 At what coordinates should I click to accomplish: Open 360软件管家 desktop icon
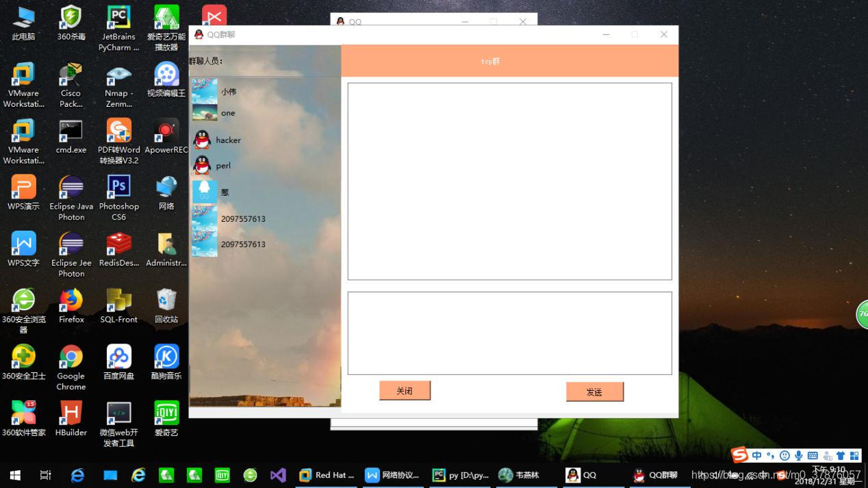(x=23, y=419)
